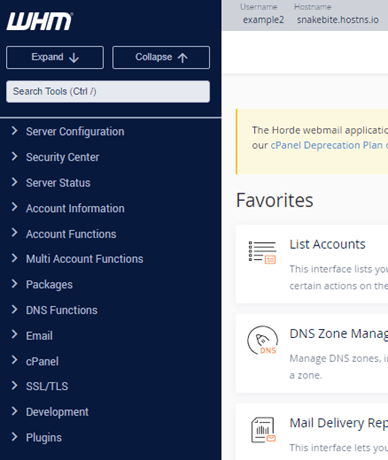Image resolution: width=388 pixels, height=460 pixels.
Task: Open Server Configuration menu label
Action: [75, 132]
